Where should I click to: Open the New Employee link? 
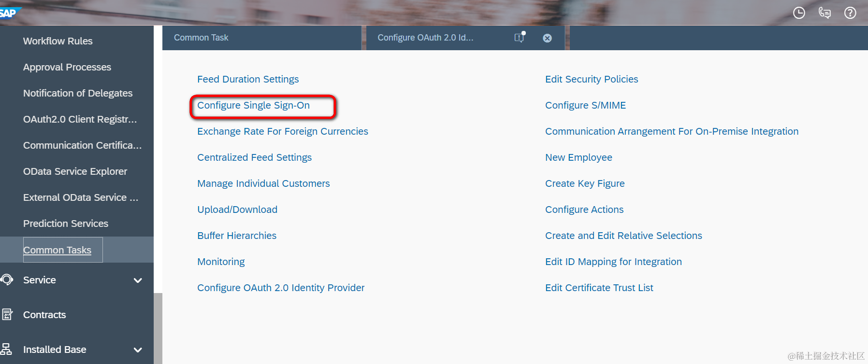[x=579, y=157]
